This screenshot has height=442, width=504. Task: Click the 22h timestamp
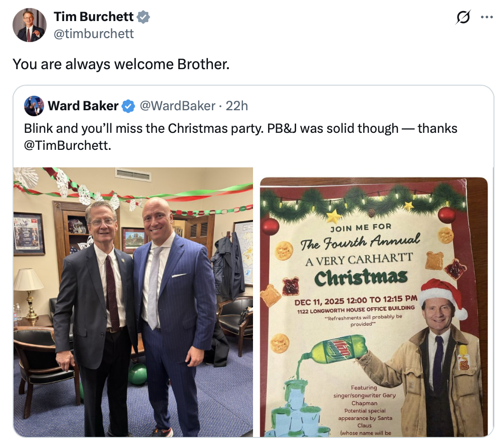(x=237, y=106)
